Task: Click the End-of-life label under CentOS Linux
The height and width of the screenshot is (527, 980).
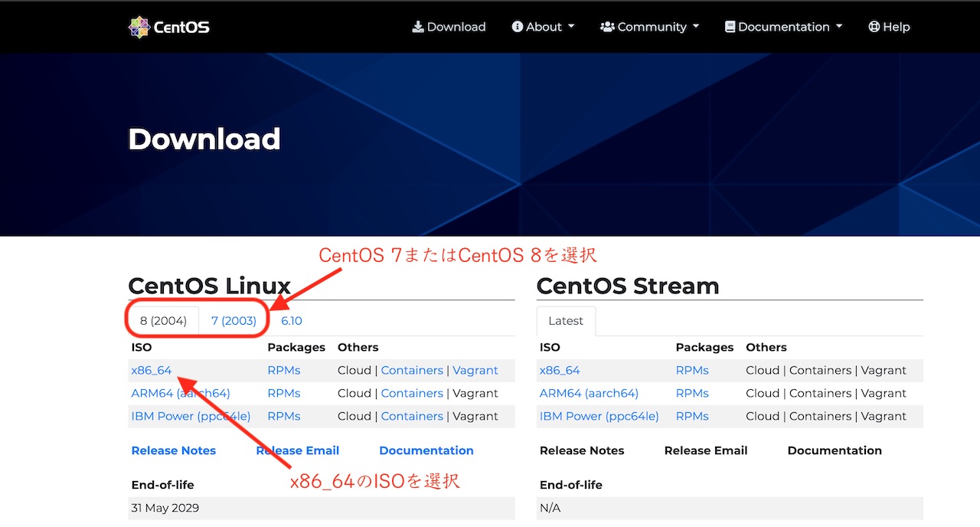Action: (x=163, y=485)
